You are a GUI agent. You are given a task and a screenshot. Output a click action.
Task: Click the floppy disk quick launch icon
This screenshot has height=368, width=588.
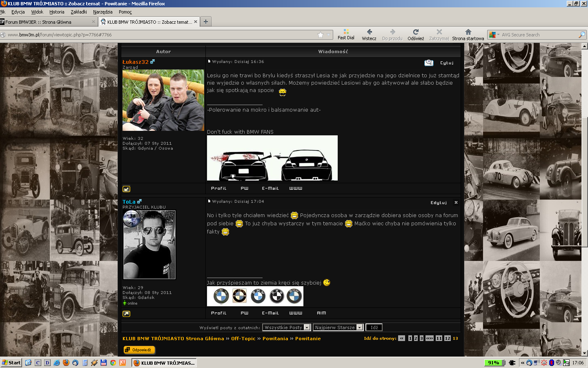(x=104, y=363)
